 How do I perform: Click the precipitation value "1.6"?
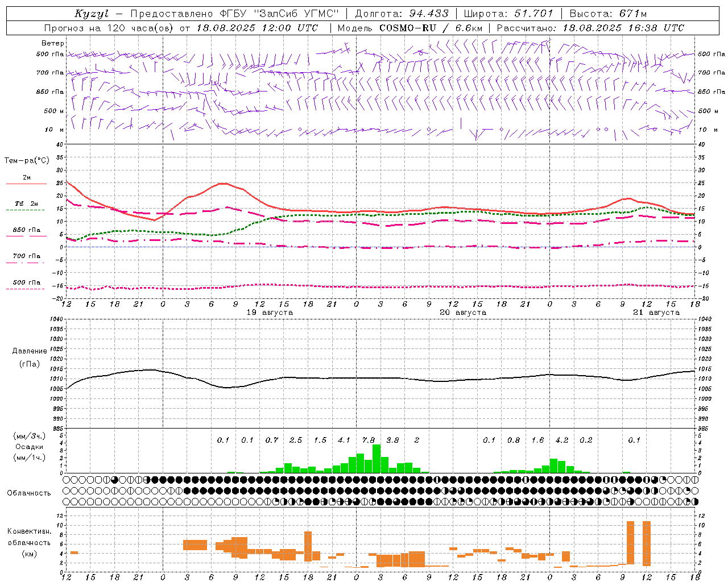click(537, 440)
